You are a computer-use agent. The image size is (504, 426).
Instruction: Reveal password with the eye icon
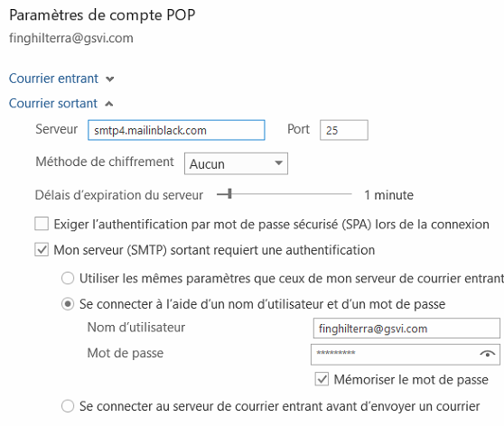click(x=487, y=354)
